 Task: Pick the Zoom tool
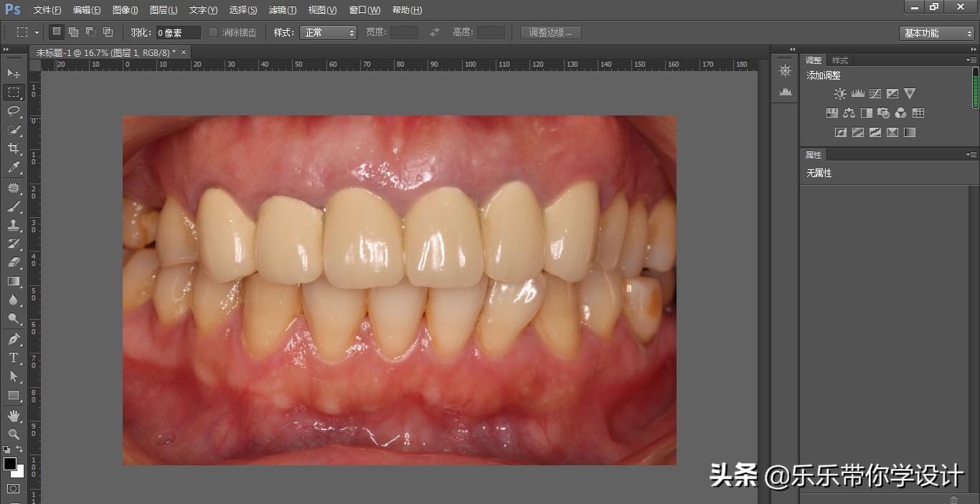(x=14, y=434)
